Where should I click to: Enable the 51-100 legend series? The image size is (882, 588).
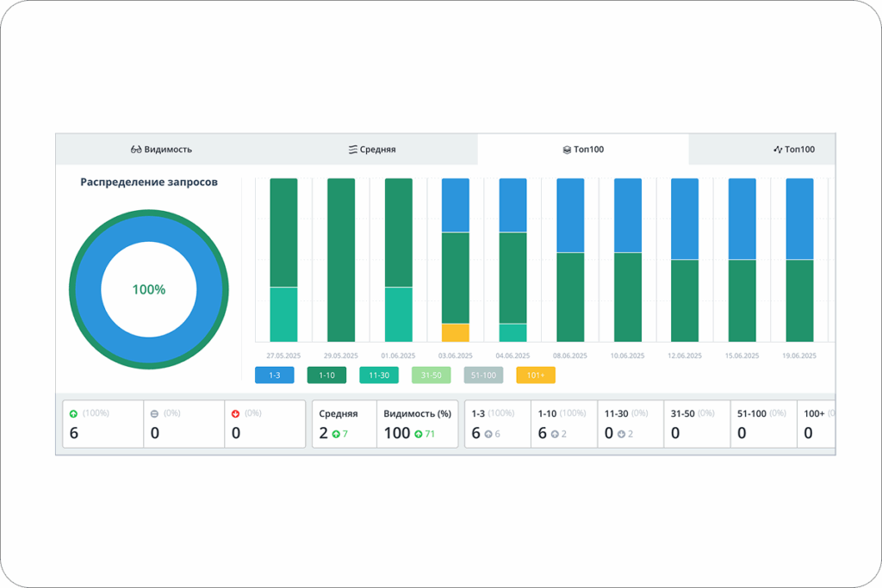coord(484,375)
